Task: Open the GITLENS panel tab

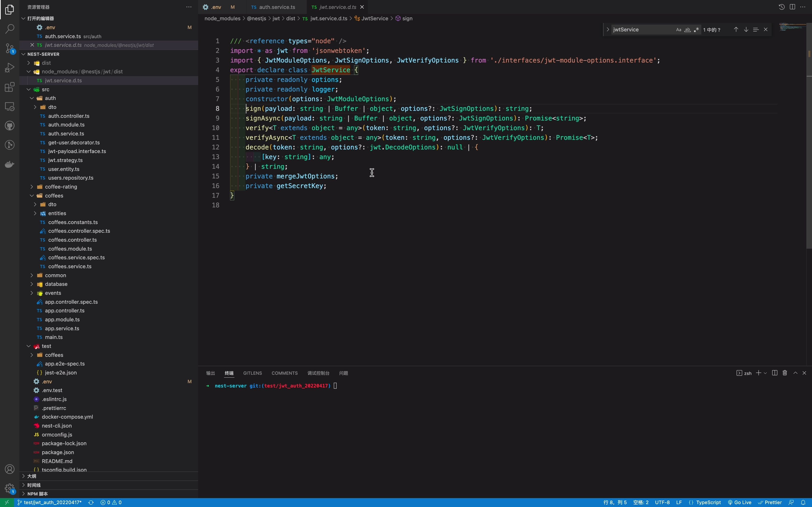Action: [x=252, y=373]
